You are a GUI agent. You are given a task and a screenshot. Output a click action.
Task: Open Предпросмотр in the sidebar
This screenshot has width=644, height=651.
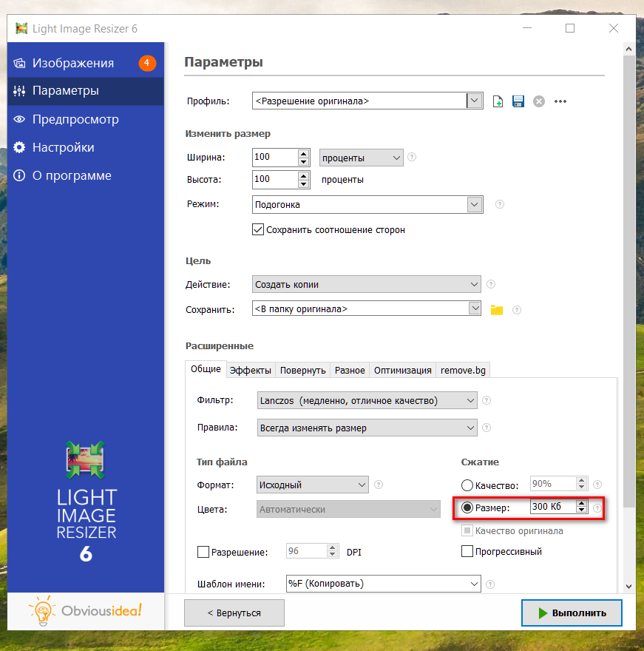86,120
